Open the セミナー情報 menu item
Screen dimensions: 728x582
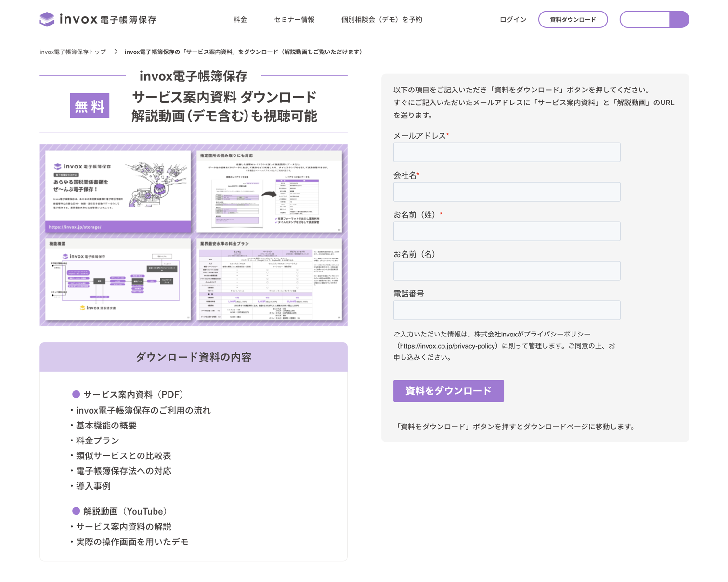[x=294, y=20]
